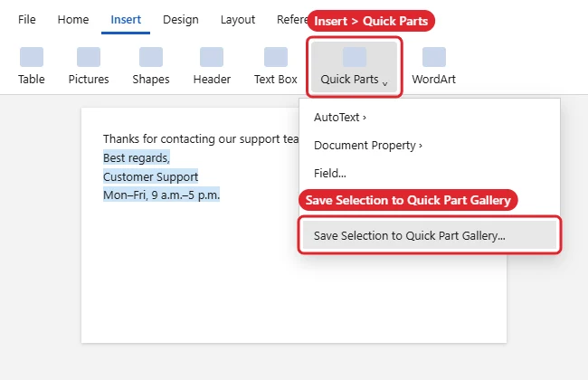Click the Table label text
588x380 pixels.
(32, 79)
